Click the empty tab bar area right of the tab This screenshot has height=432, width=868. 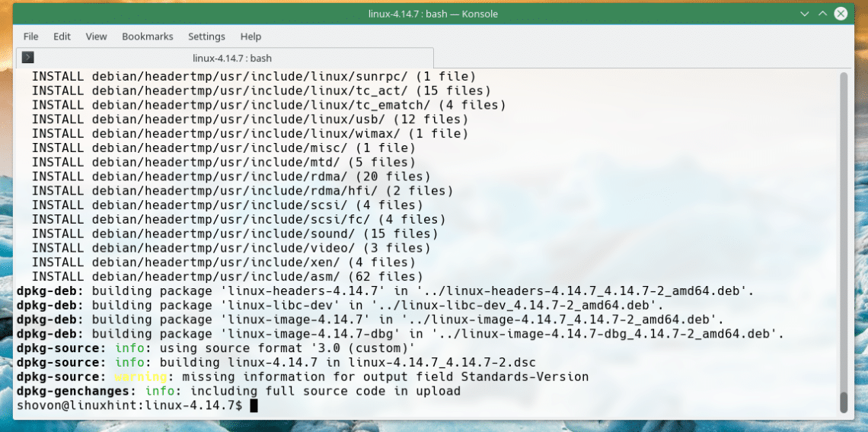(640, 58)
